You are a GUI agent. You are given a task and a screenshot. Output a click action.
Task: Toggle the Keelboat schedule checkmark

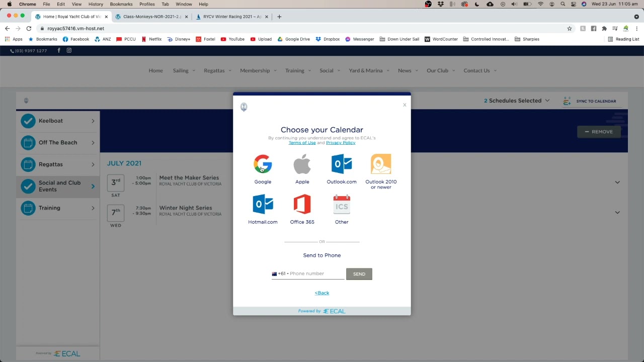click(28, 121)
